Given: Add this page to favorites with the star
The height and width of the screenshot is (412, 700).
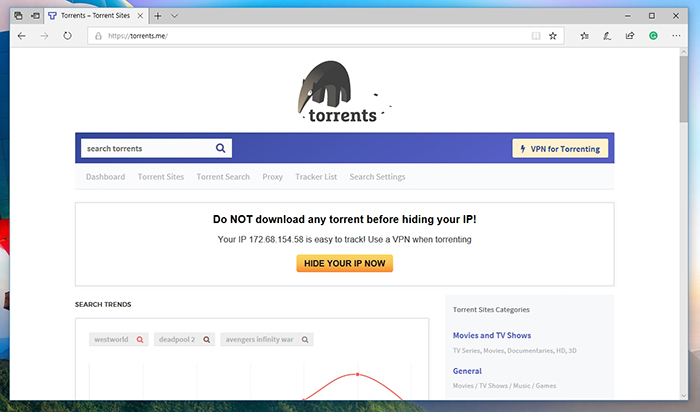Looking at the screenshot, I should pyautogui.click(x=553, y=36).
